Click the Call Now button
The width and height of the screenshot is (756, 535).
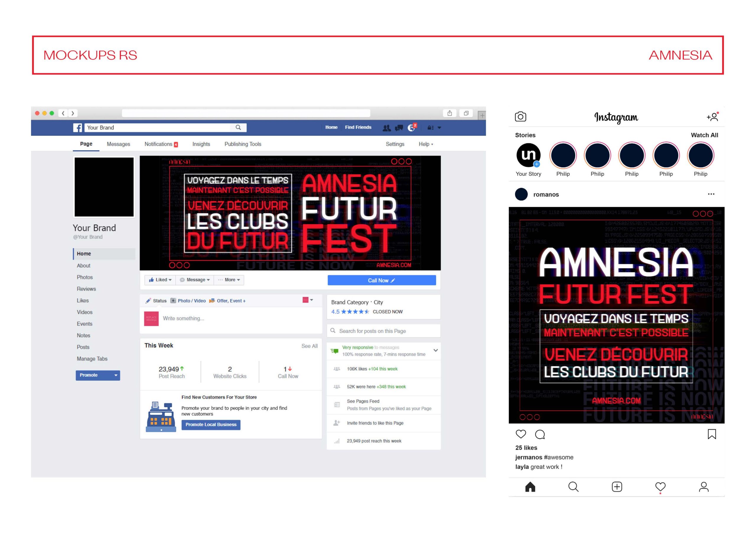[x=382, y=280]
